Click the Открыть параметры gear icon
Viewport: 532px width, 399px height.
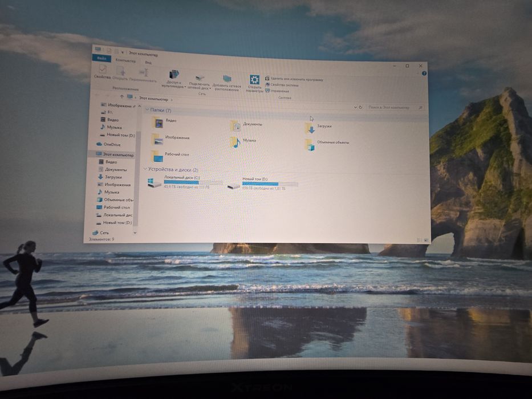point(254,79)
